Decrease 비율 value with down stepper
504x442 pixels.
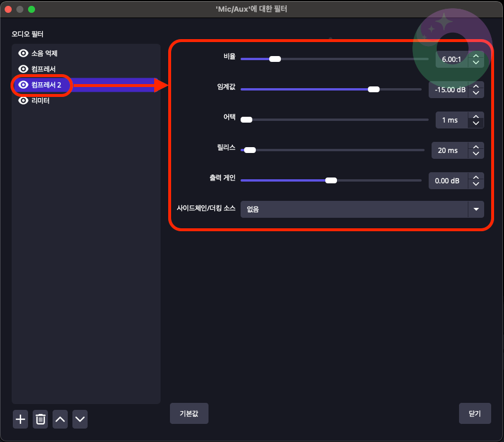476,62
